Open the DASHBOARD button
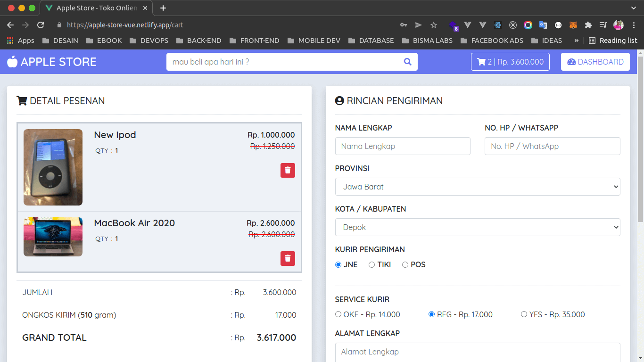 [595, 62]
